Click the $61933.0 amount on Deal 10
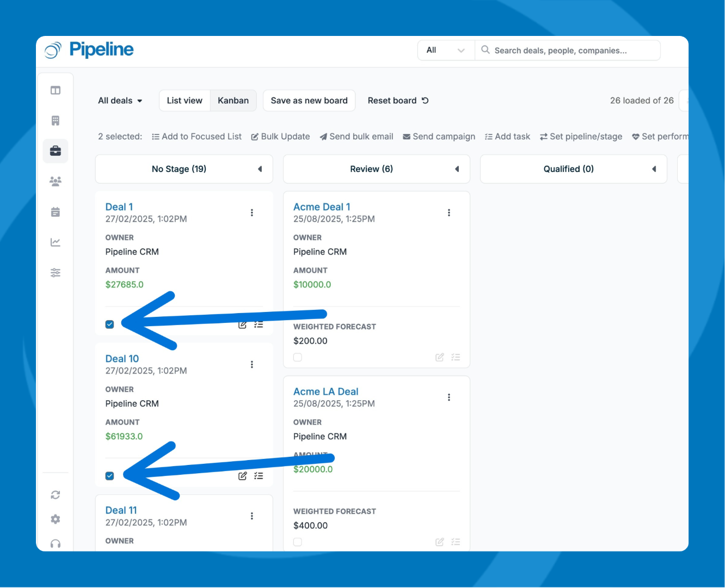 coord(124,437)
